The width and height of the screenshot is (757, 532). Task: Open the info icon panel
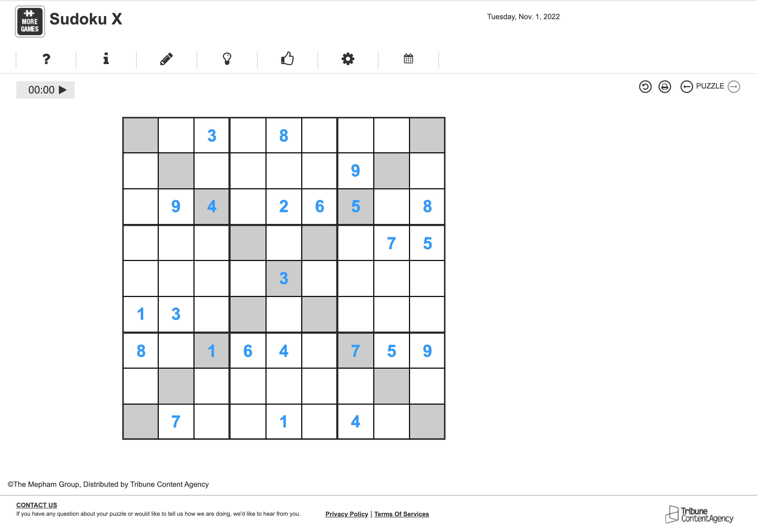pos(106,59)
